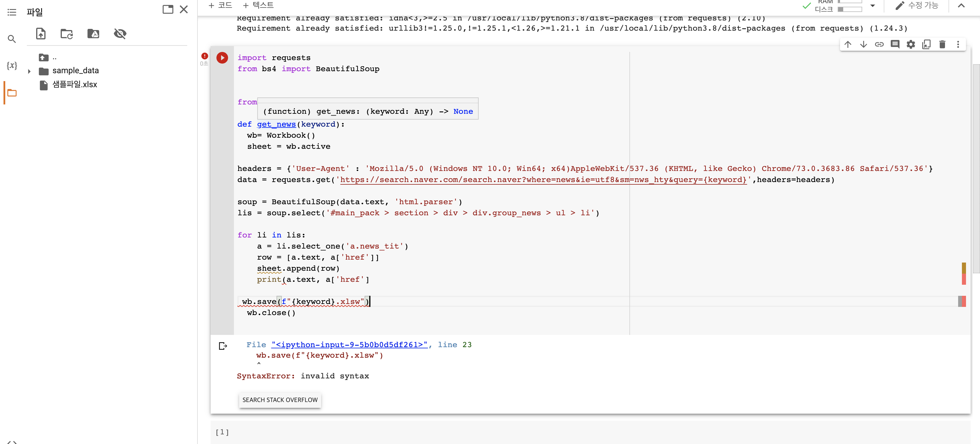
Task: Select the 샘플파일.xlsx file
Action: coord(75,85)
